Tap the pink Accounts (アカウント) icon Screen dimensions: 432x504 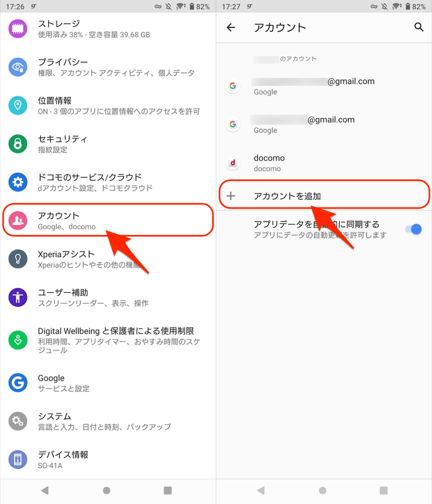tap(18, 220)
